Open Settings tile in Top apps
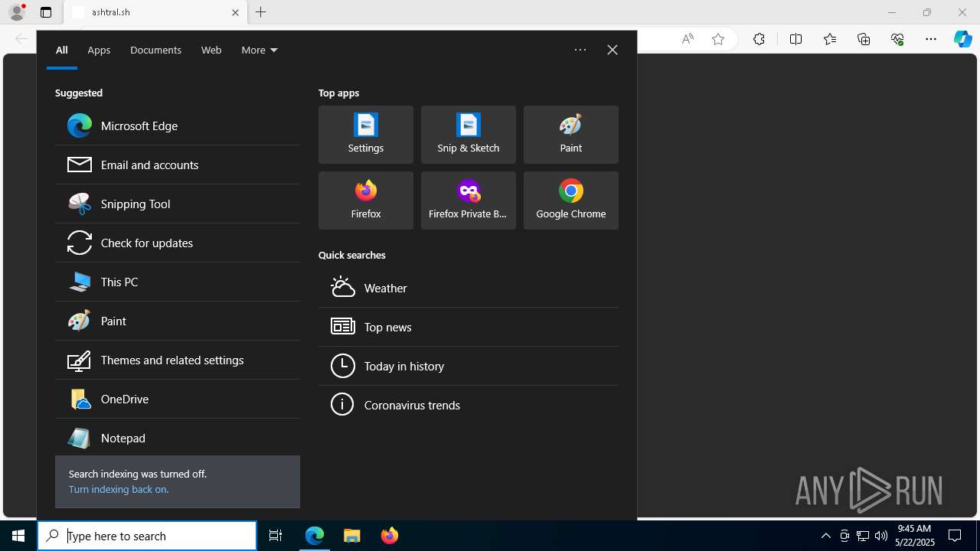Image resolution: width=980 pixels, height=551 pixels. 366,135
